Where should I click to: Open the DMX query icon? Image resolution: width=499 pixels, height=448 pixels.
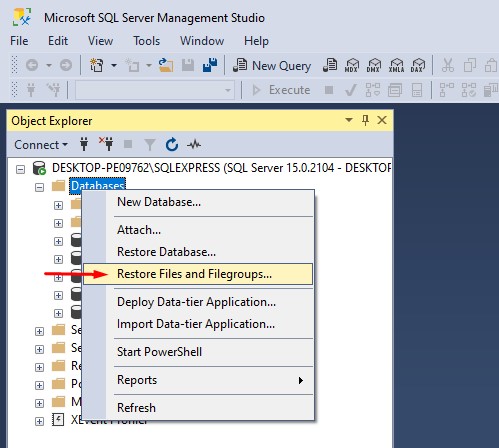[x=373, y=65]
